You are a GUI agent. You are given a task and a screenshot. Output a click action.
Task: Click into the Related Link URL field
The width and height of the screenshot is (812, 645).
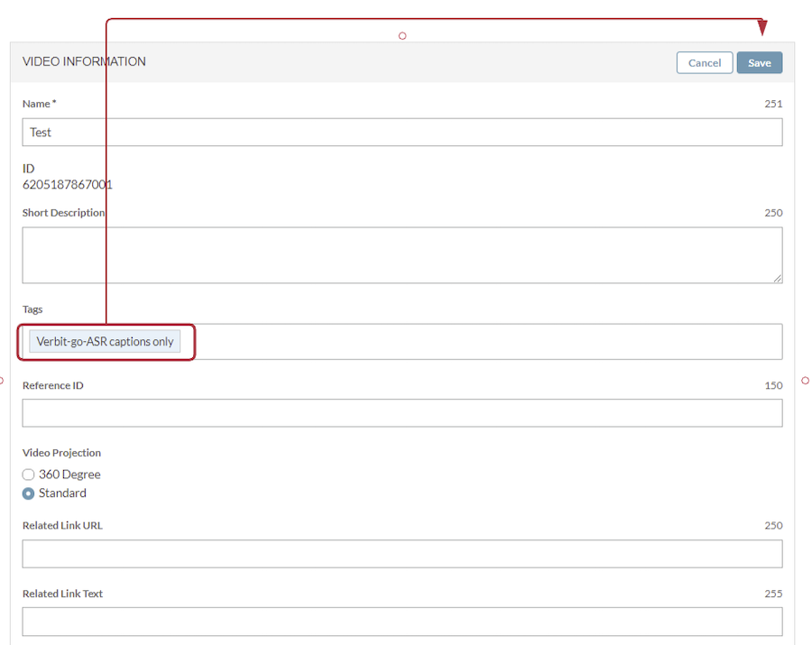click(401, 554)
